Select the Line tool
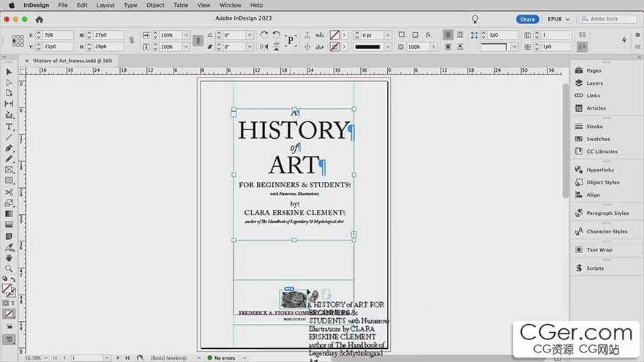The image size is (644, 362). [x=9, y=137]
